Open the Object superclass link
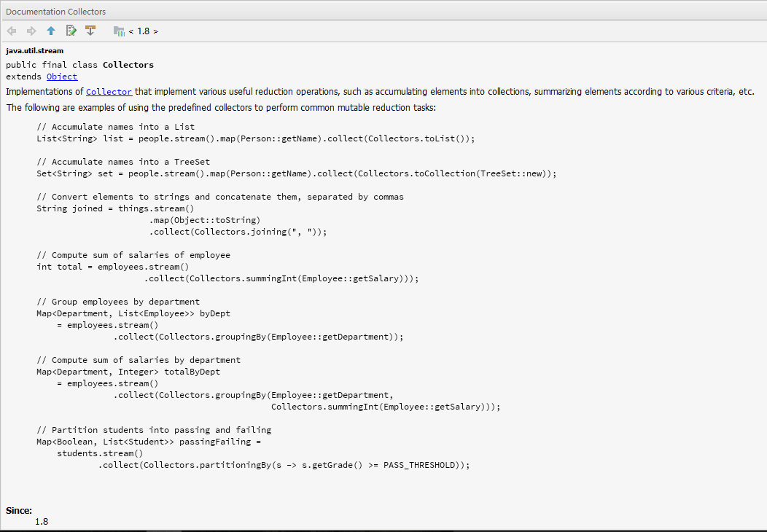Viewport: 767px width, 532px height. [62, 77]
